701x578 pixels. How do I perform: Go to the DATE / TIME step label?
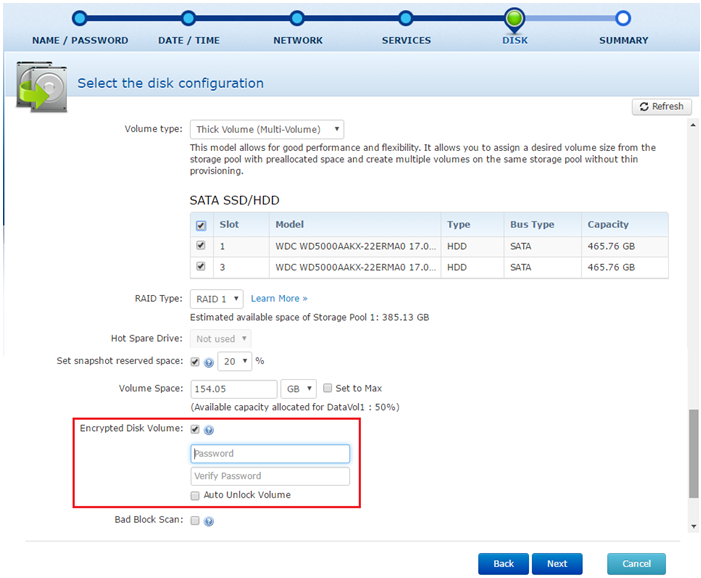[x=189, y=41]
